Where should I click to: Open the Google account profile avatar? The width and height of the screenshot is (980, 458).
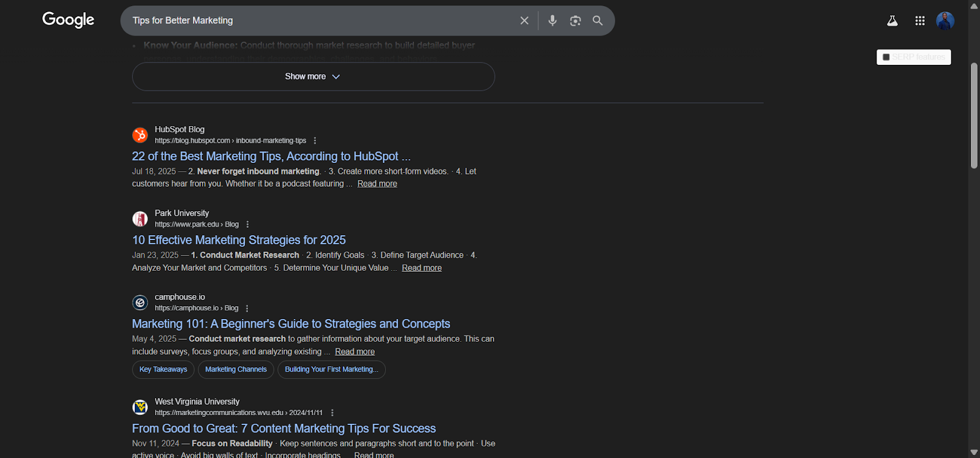[x=945, y=21]
